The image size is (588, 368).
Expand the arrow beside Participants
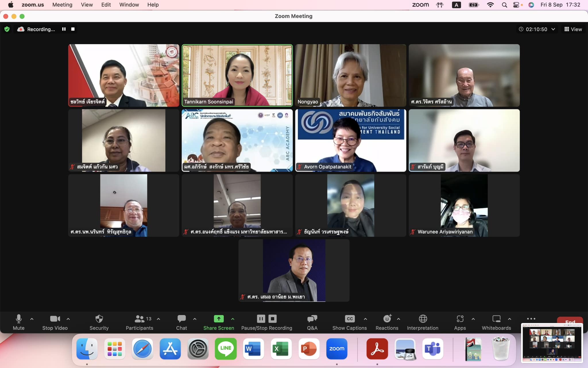pyautogui.click(x=158, y=319)
